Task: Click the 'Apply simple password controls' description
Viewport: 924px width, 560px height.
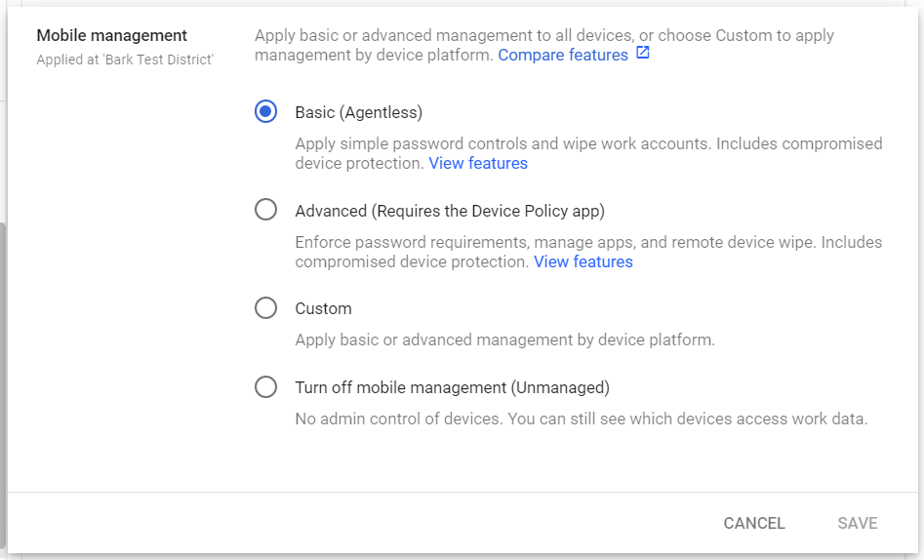Action: (x=588, y=153)
